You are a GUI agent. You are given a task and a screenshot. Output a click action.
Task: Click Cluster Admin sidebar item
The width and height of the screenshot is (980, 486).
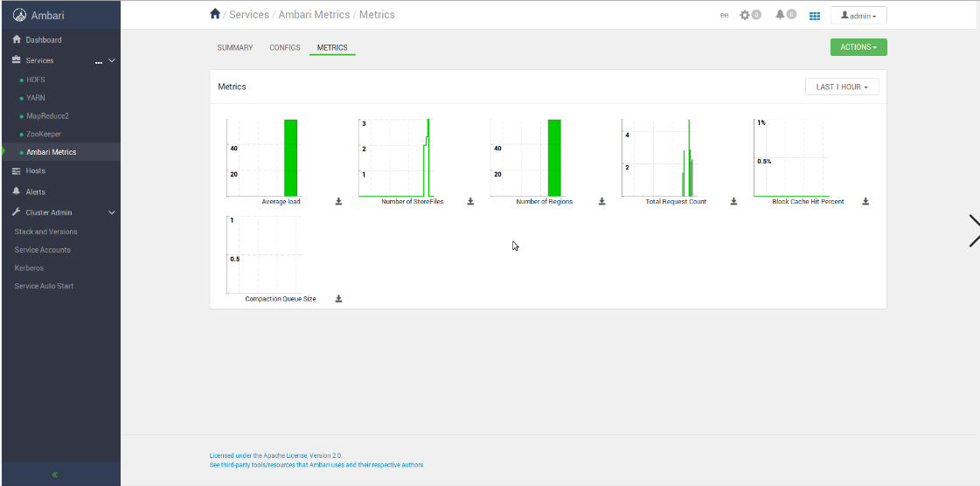pos(49,212)
